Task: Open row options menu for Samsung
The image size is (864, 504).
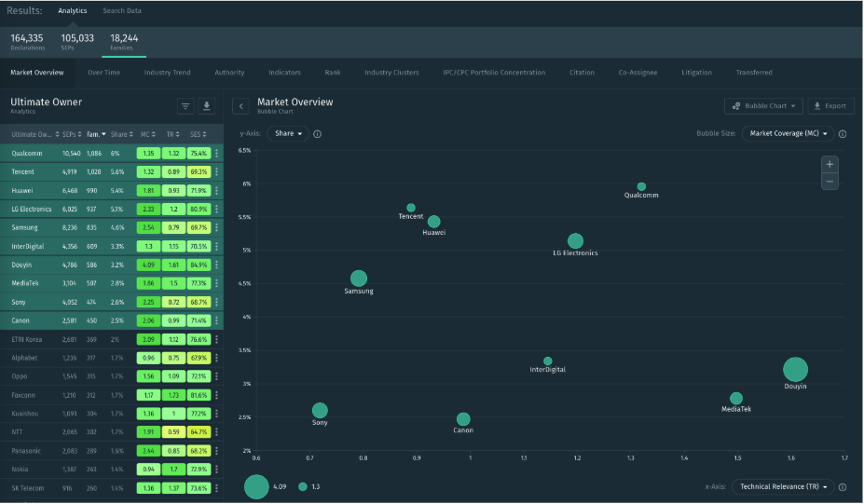Action: tap(216, 227)
